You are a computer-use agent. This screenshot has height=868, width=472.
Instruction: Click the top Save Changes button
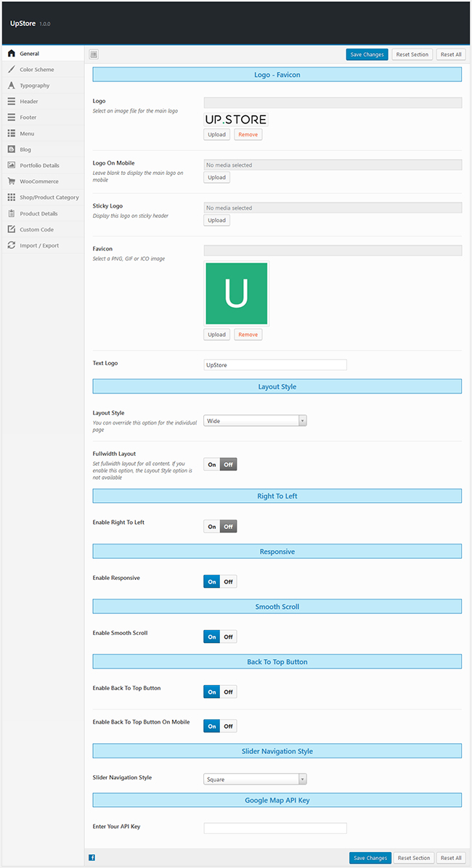tap(367, 54)
